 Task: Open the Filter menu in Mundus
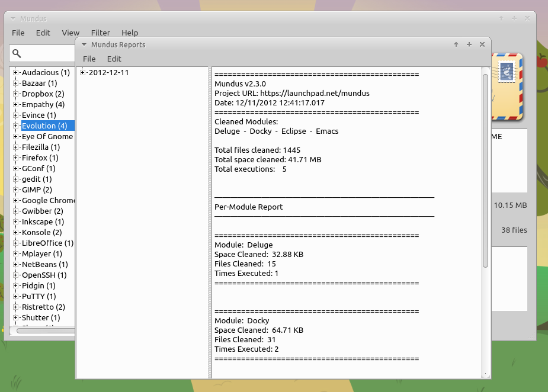tap(100, 33)
